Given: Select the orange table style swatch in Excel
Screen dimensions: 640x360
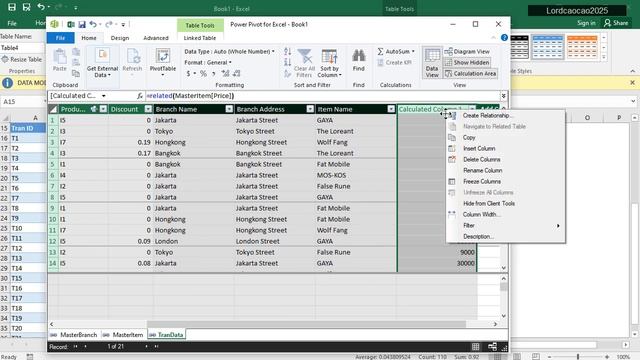Looking at the screenshot, I should 582,47.
